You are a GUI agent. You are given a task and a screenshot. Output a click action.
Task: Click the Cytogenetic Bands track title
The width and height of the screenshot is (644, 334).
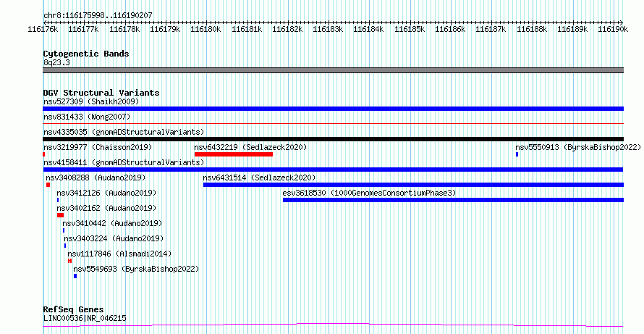86,54
